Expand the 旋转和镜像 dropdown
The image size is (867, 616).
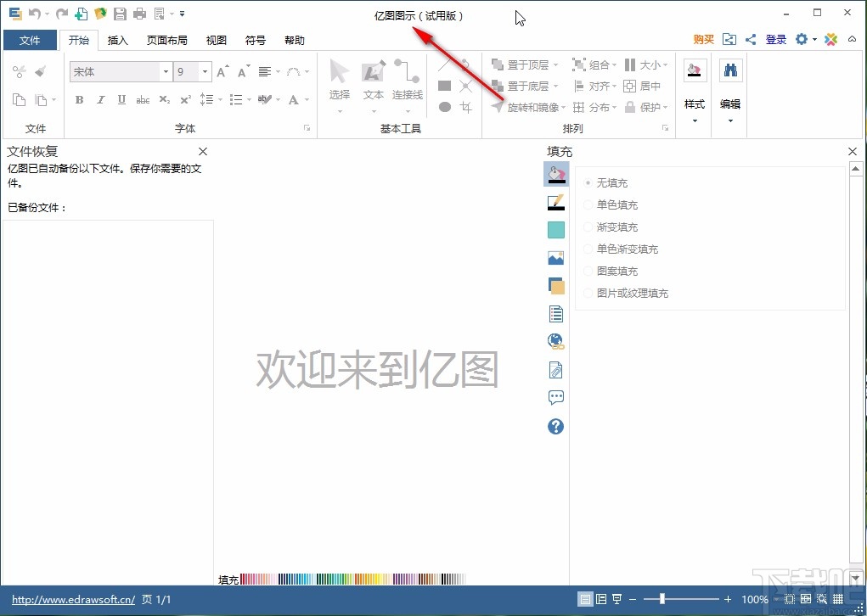(563, 107)
